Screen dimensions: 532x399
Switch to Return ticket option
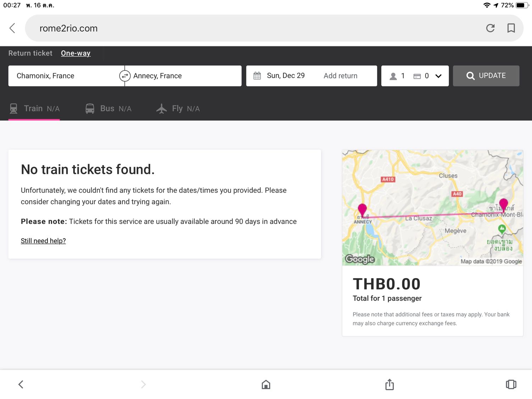click(31, 53)
